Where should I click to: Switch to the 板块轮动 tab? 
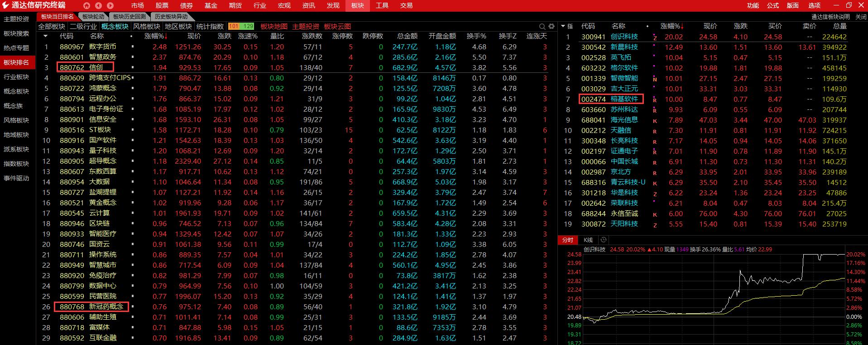(x=93, y=17)
